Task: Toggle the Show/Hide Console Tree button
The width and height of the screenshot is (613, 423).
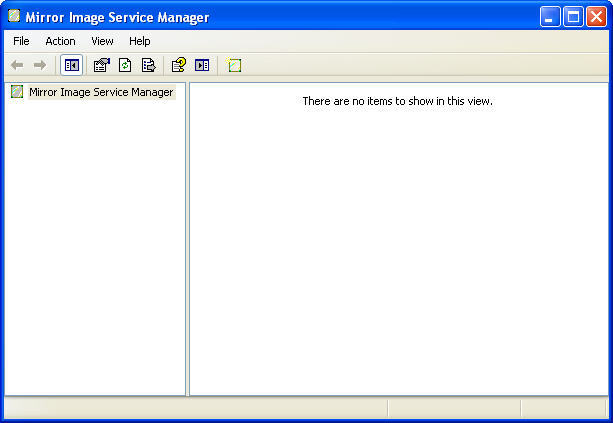Action: [72, 65]
